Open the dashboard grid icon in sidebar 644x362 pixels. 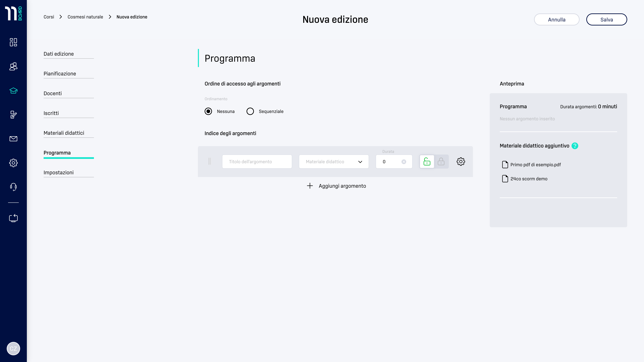tap(13, 42)
